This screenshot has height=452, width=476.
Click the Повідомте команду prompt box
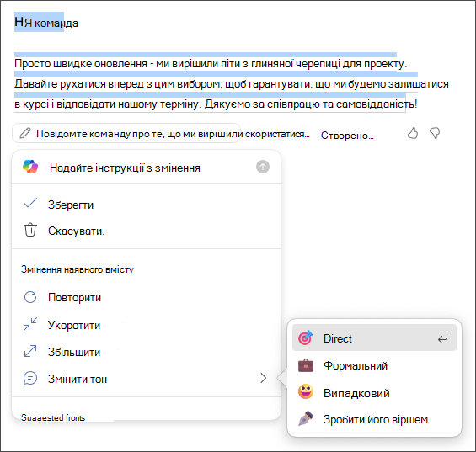tap(126, 133)
